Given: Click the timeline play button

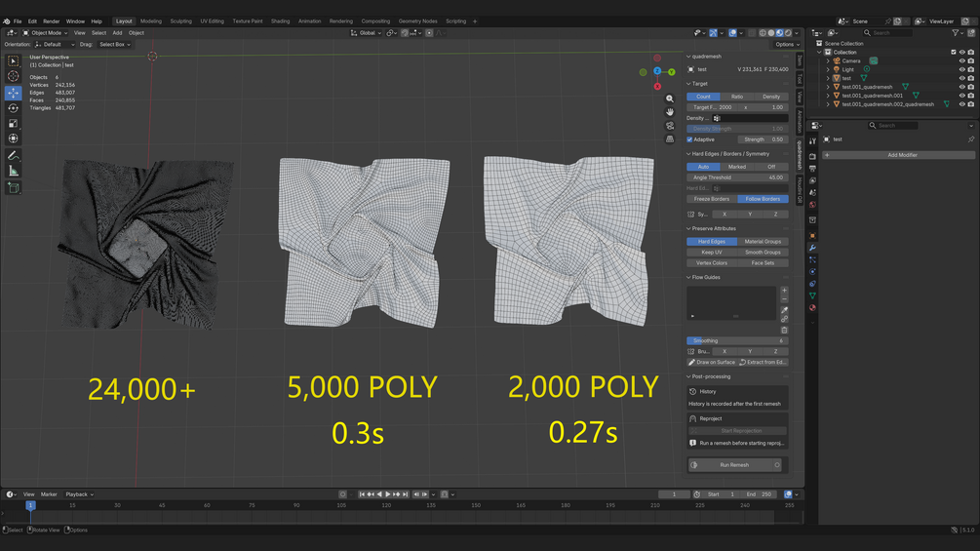Looking at the screenshot, I should coord(387,494).
